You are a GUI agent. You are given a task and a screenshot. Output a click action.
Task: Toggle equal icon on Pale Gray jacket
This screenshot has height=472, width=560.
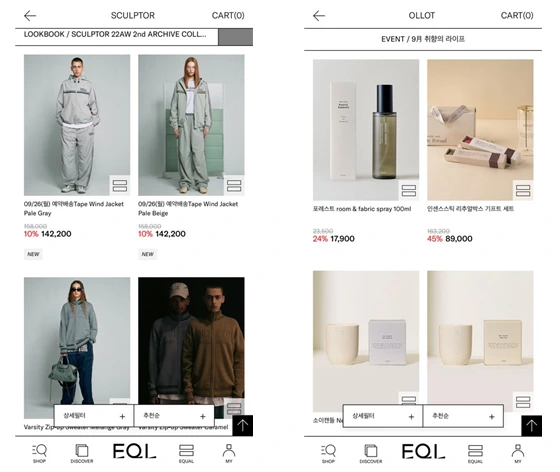click(x=120, y=186)
